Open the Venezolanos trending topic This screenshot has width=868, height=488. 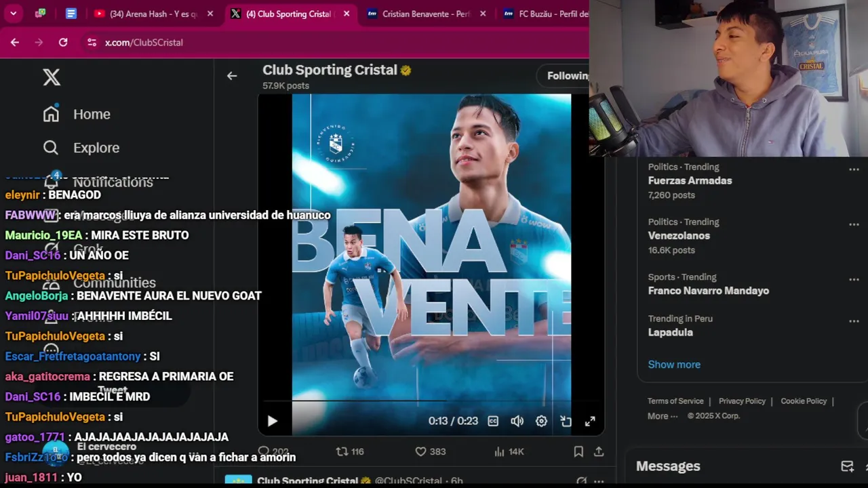pos(679,236)
